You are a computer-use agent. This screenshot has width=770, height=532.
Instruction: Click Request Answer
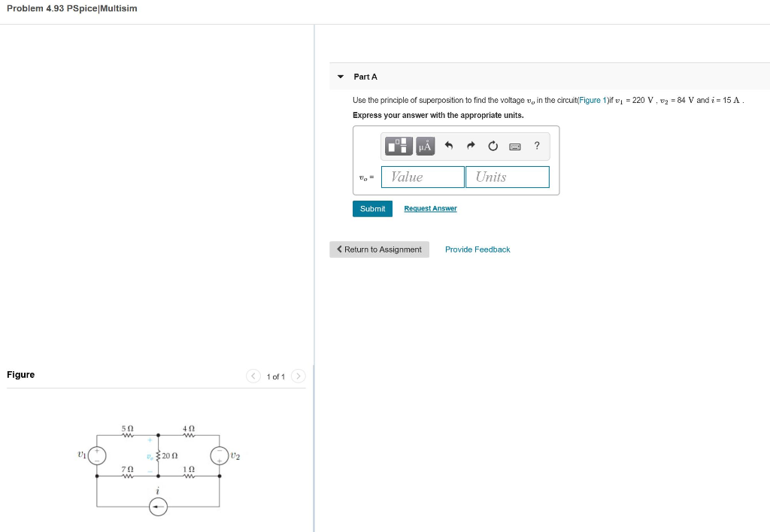point(430,208)
